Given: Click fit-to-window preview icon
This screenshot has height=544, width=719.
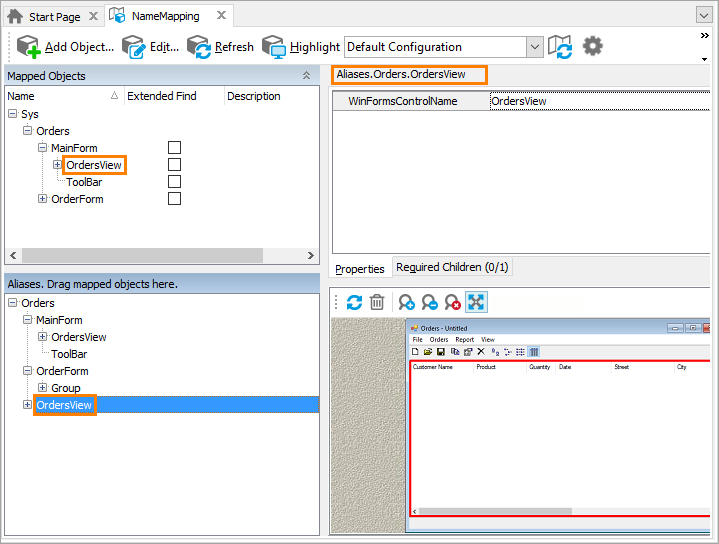Looking at the screenshot, I should coord(476,302).
